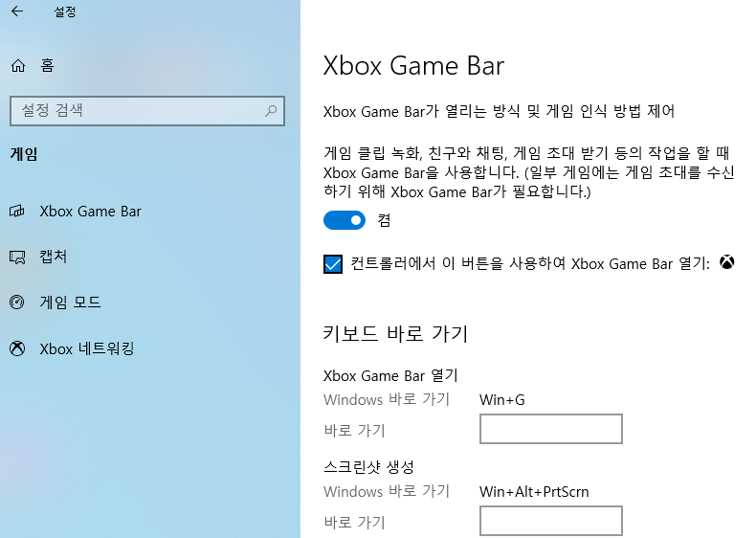The image size is (756, 538).
Task: Click the Xbox 네트워킹 sidebar icon
Action: click(x=17, y=348)
